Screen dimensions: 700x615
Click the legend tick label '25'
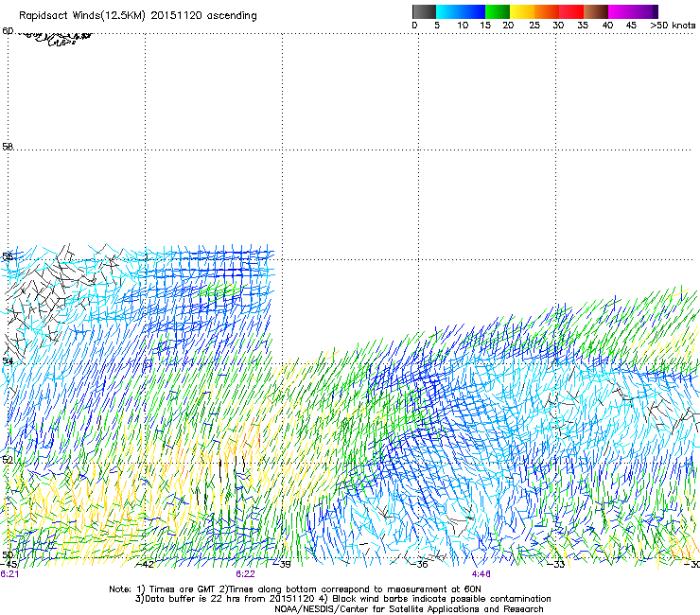click(x=534, y=26)
